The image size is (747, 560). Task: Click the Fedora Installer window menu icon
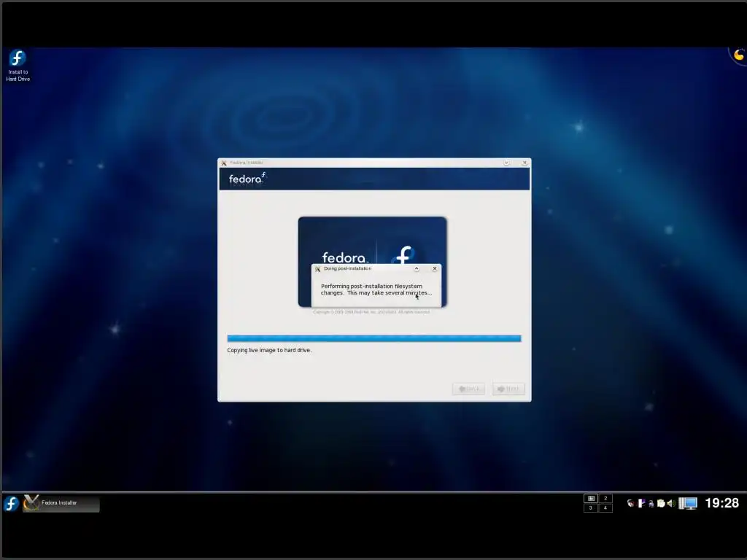click(224, 163)
